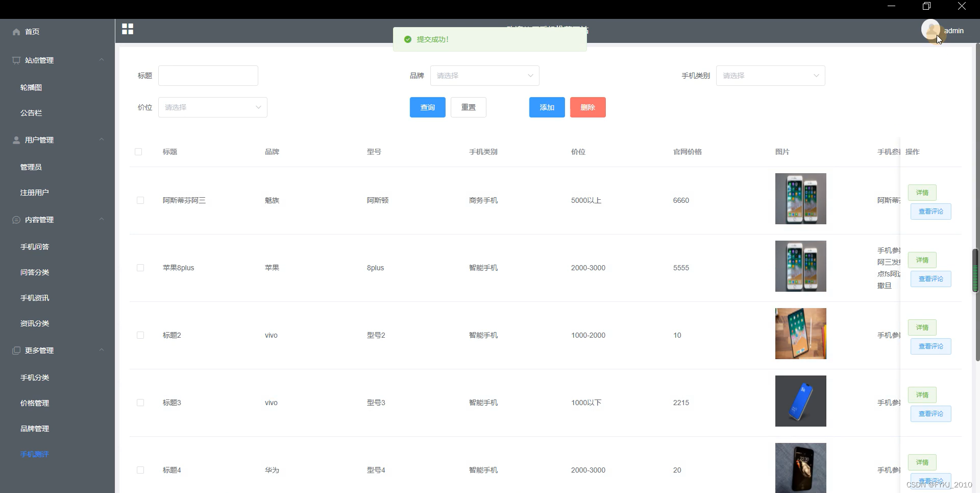This screenshot has width=980, height=493.
Task: Click 详情 for row 苹果8plus
Action: click(922, 260)
